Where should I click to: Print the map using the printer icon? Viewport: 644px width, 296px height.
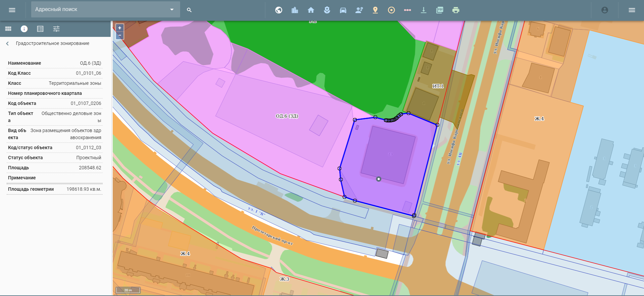click(x=455, y=10)
